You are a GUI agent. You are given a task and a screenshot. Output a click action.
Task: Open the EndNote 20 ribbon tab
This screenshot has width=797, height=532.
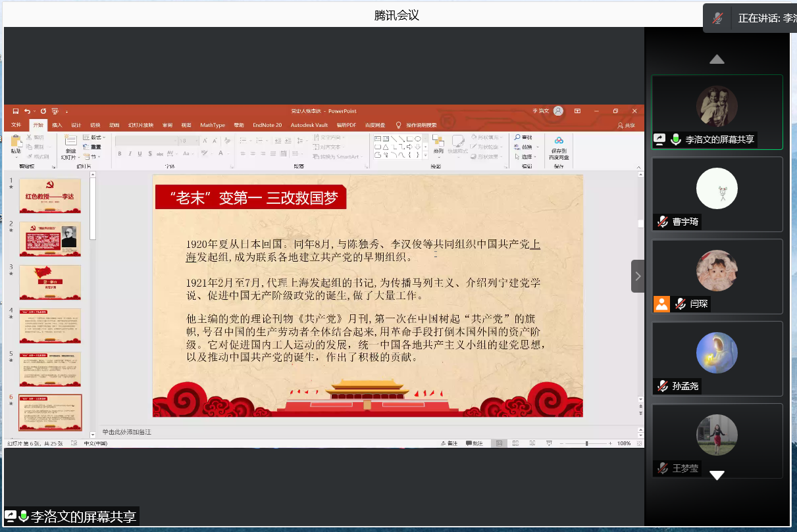pos(267,125)
